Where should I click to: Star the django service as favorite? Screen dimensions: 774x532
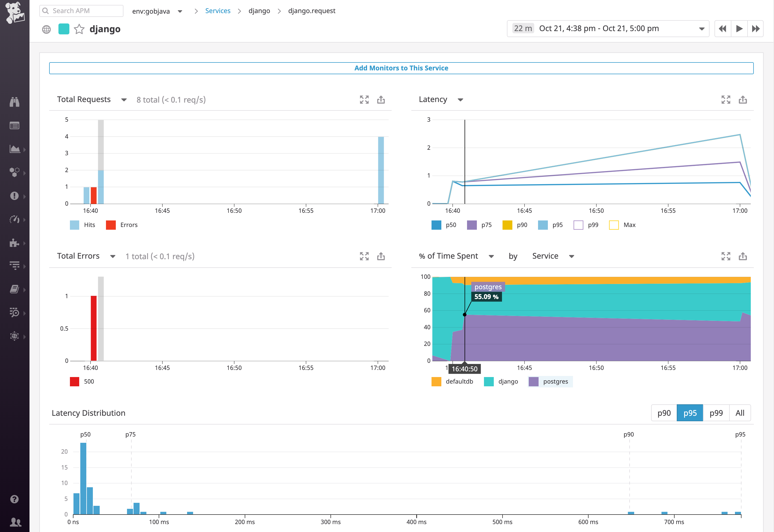[x=79, y=29]
